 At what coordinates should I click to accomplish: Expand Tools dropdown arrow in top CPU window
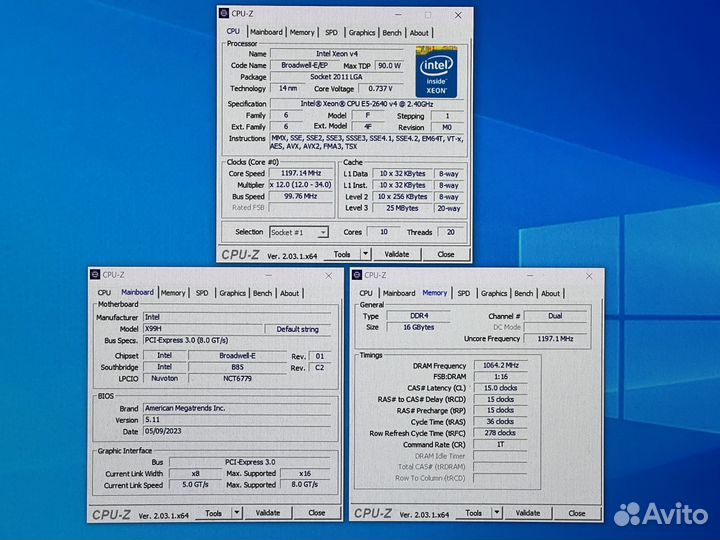click(366, 254)
